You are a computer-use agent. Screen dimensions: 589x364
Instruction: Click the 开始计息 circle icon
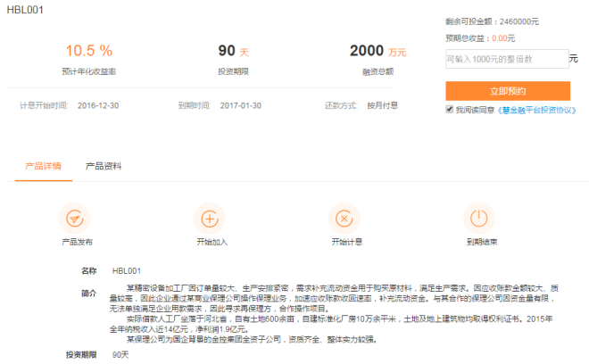(x=344, y=218)
